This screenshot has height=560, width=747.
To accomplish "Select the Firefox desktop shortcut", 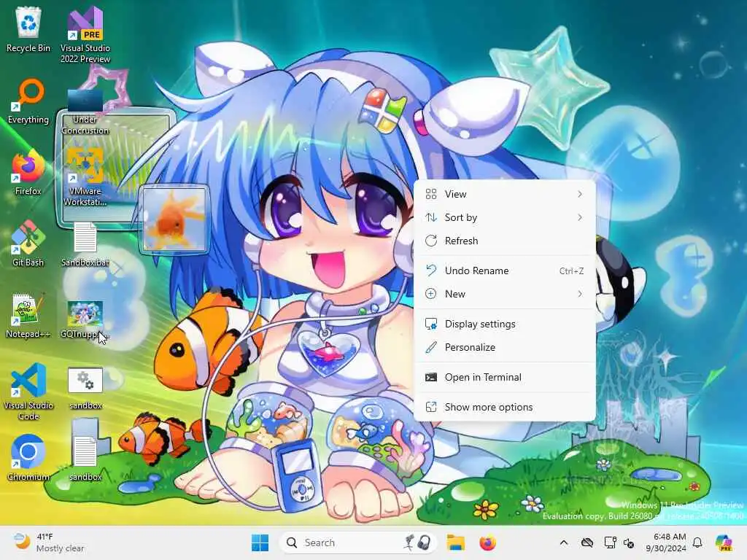I will [x=28, y=174].
